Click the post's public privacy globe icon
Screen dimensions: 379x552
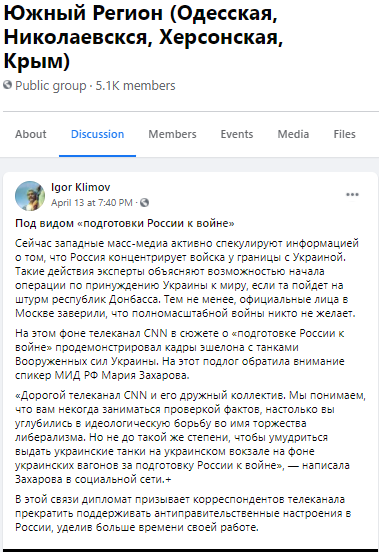144,202
